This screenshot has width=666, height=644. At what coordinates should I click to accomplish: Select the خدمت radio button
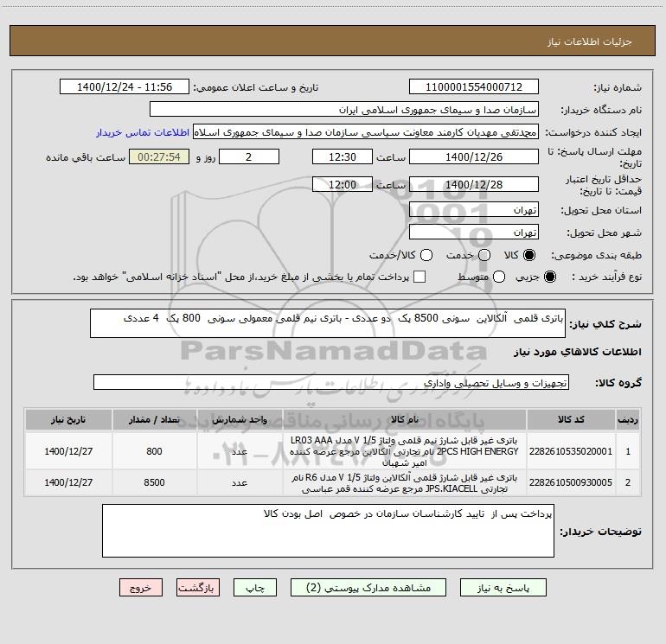tap(484, 255)
